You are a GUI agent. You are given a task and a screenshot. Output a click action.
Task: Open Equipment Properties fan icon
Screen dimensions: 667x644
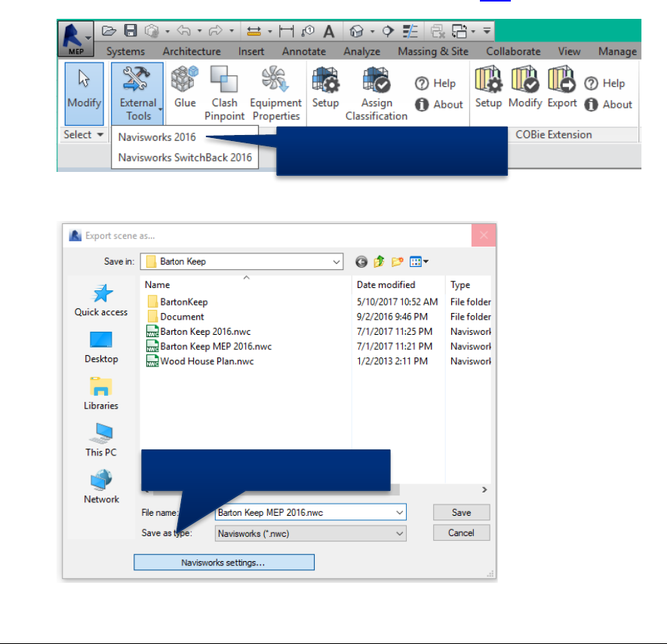(x=275, y=94)
